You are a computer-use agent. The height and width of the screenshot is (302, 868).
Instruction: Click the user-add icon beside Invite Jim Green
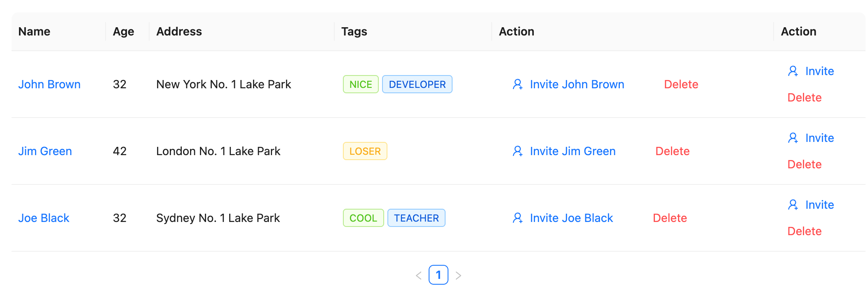517,151
